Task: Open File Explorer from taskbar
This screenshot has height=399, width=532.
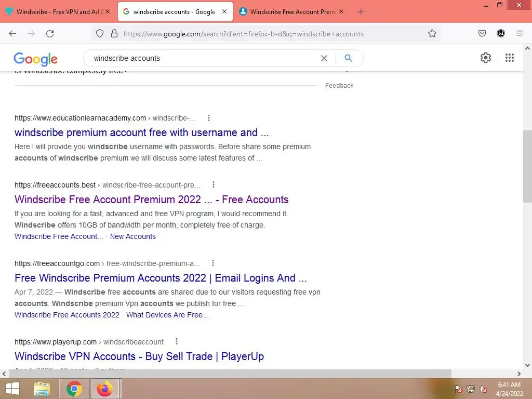Action: click(x=42, y=389)
